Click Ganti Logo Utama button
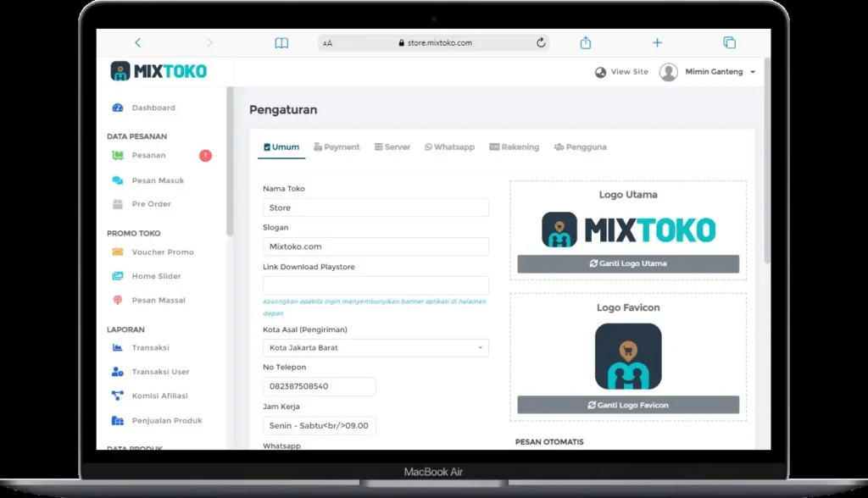The image size is (868, 498). [x=628, y=264]
